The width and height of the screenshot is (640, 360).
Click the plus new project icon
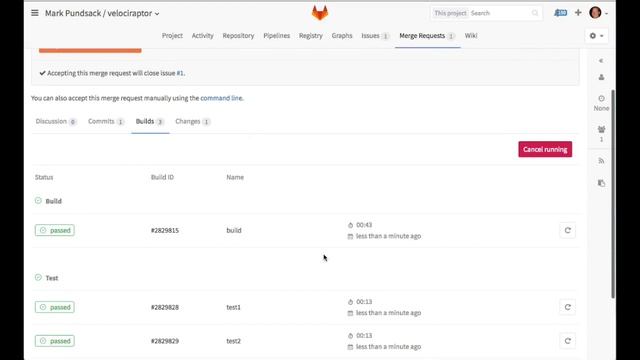coord(578,13)
